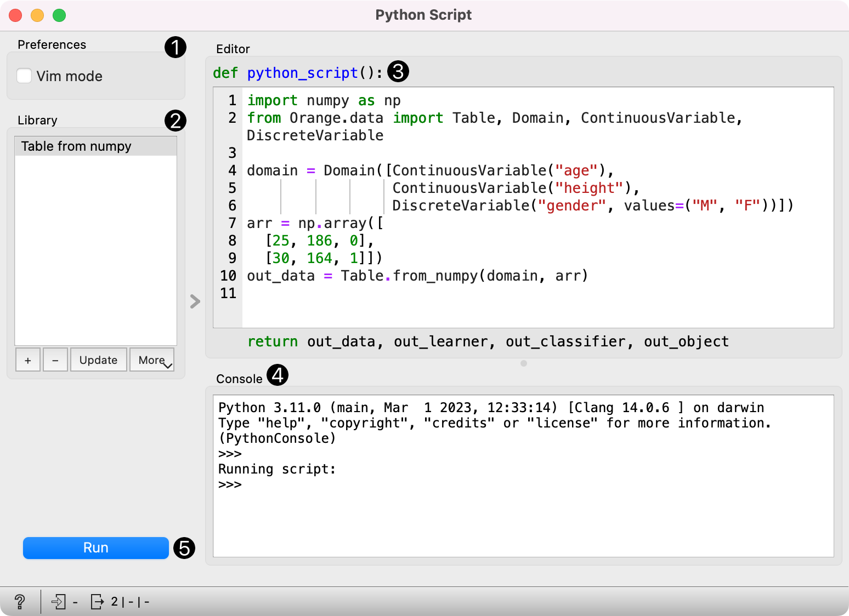The height and width of the screenshot is (616, 849).
Task: Open the More dropdown menu
Action: [152, 360]
